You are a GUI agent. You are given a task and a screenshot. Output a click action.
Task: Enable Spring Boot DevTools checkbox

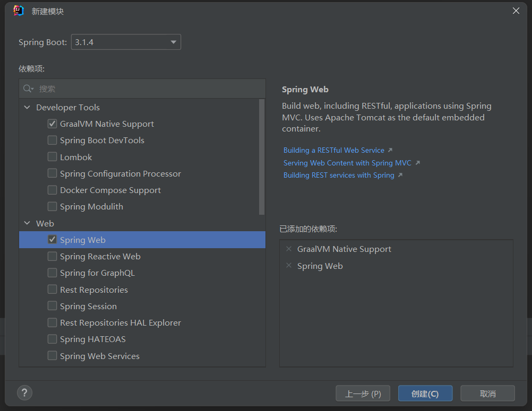pyautogui.click(x=52, y=140)
